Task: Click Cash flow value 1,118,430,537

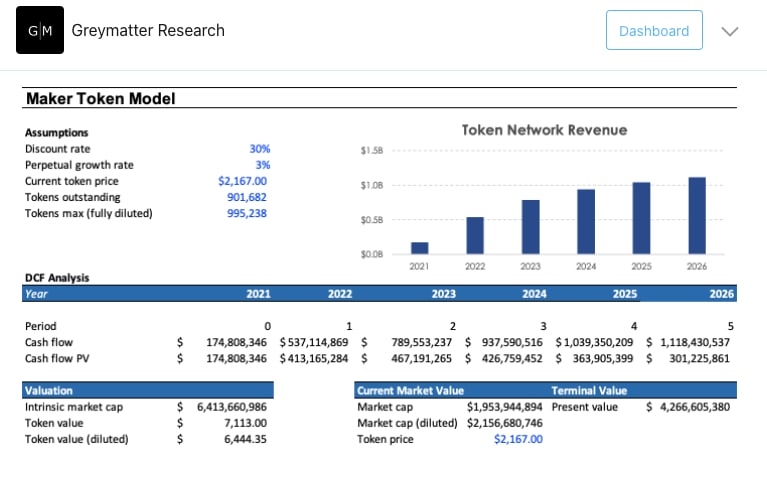Action: (x=695, y=343)
